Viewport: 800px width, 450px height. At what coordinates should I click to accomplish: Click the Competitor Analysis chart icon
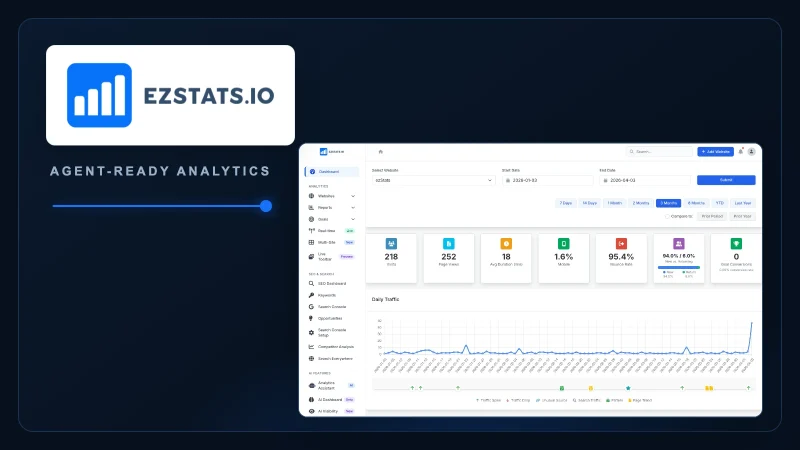311,347
